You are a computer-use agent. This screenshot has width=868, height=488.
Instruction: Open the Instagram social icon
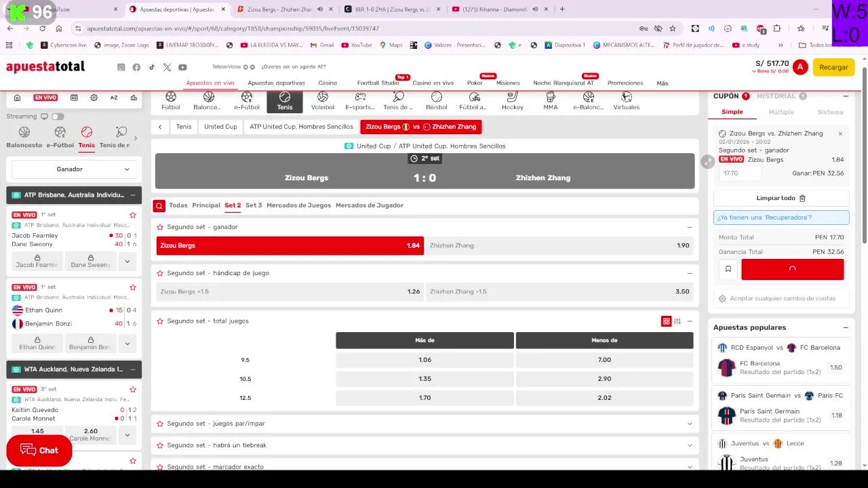click(x=121, y=67)
